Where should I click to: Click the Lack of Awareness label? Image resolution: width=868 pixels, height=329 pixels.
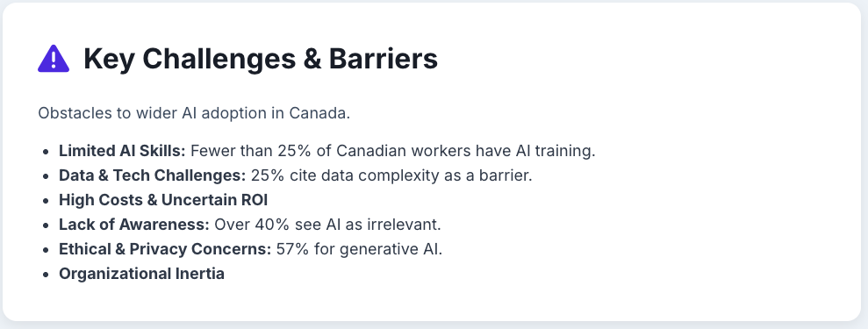pos(134,225)
